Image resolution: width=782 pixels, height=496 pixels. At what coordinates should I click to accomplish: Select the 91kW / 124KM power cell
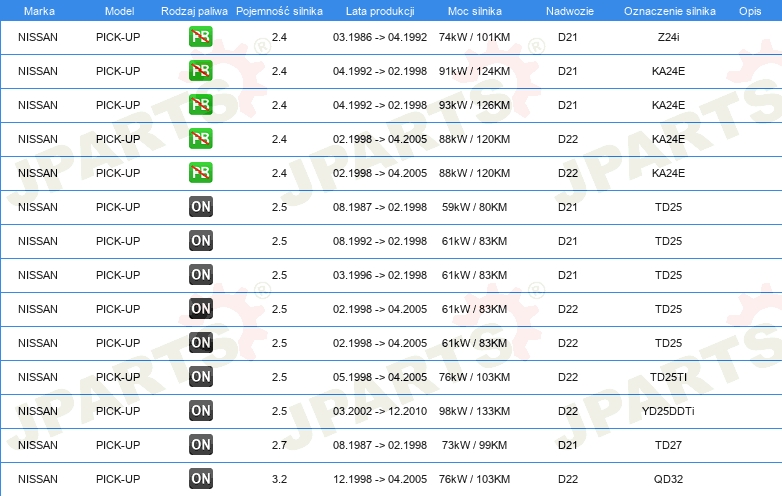(x=474, y=71)
